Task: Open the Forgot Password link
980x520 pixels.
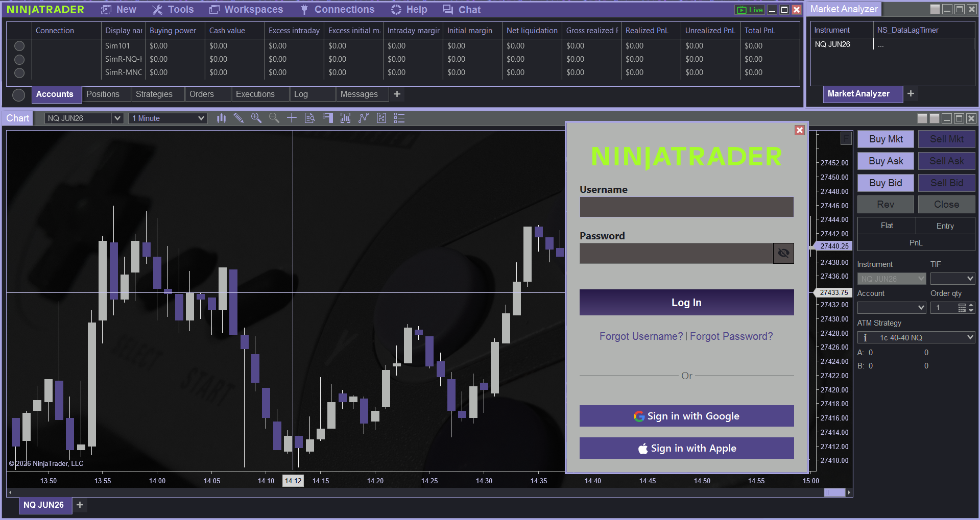Action: pos(731,337)
